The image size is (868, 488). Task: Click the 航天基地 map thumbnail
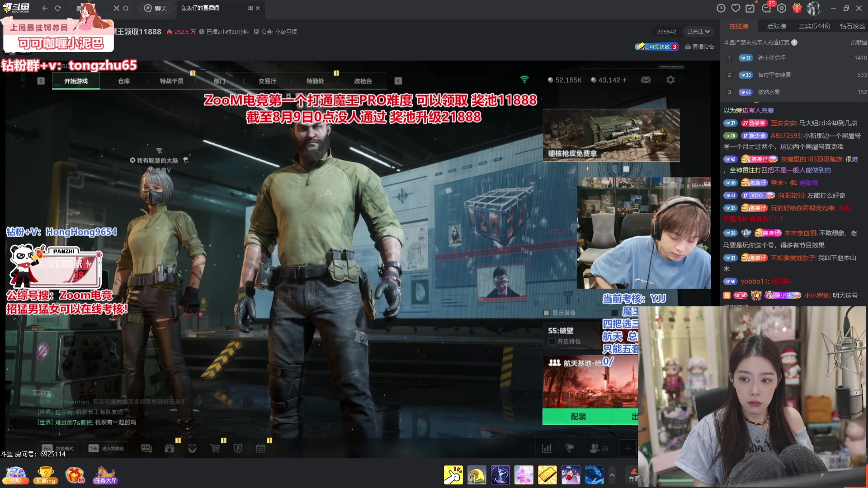pyautogui.click(x=590, y=382)
